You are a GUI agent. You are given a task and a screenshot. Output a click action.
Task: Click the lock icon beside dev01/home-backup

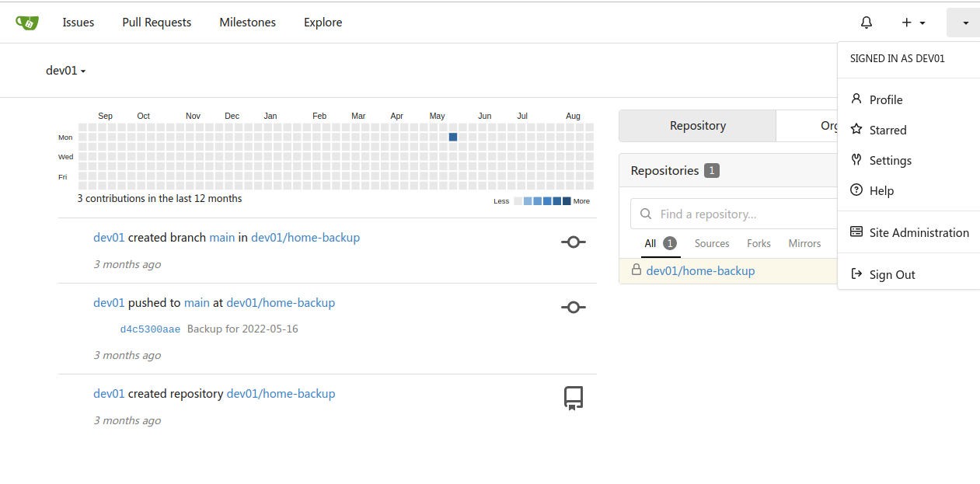coord(636,270)
